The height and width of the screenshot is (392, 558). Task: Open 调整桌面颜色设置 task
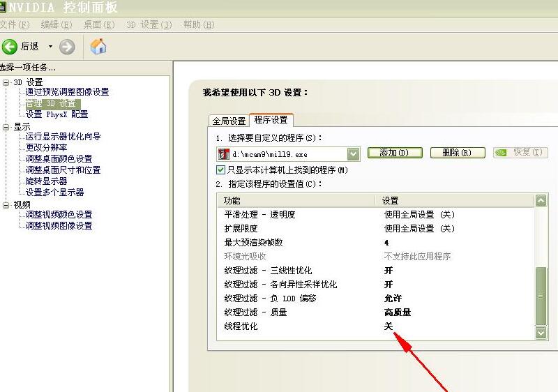pyautogui.click(x=59, y=158)
